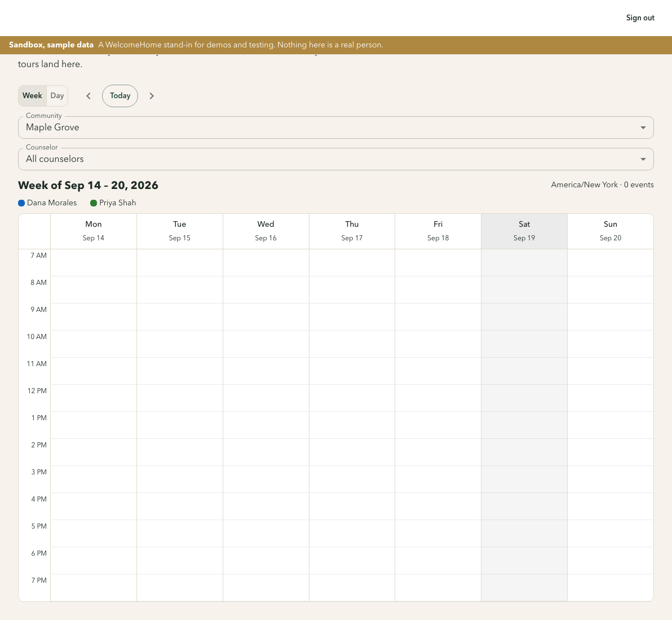Viewport: 672px width, 620px height.
Task: Click the Priya Shah legend label
Action: tap(117, 203)
